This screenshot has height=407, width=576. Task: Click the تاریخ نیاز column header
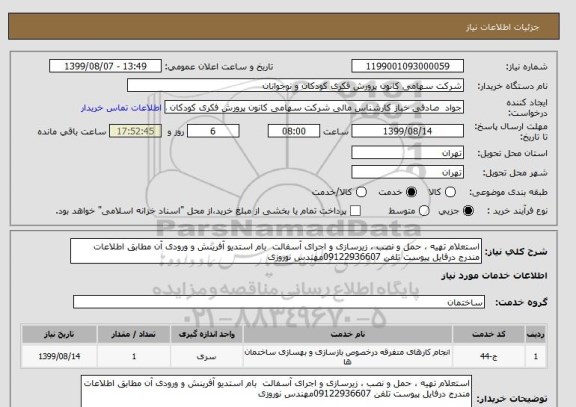59,334
